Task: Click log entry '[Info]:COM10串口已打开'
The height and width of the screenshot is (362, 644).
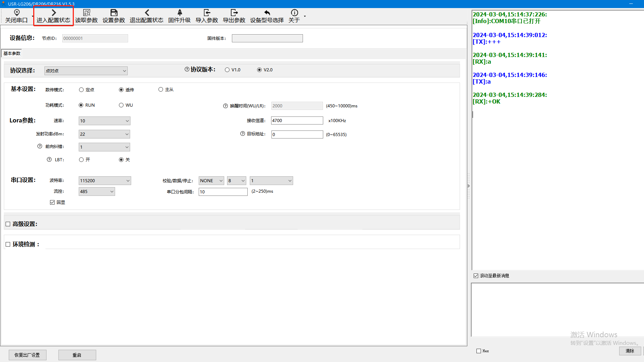Action: [x=507, y=21]
